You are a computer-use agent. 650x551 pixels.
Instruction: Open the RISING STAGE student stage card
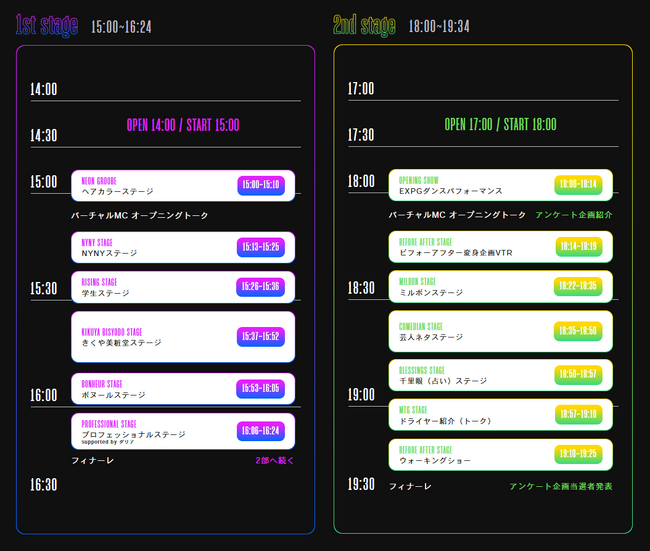click(183, 287)
